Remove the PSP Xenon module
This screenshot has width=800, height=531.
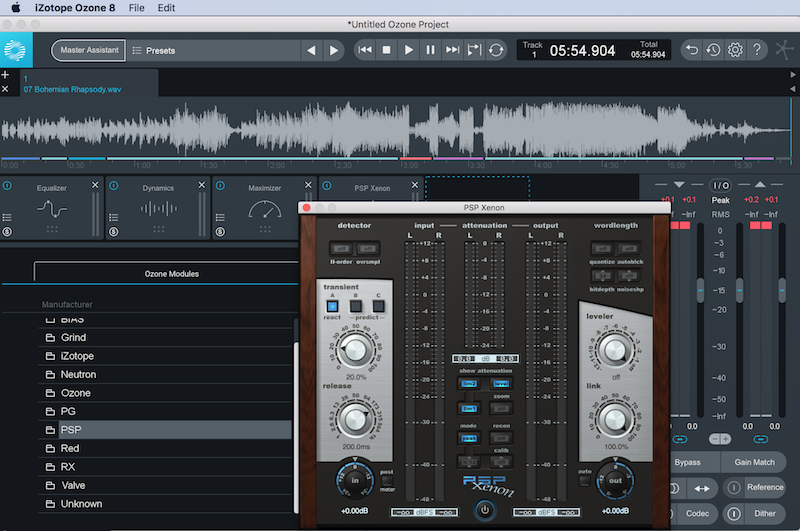[x=415, y=185]
